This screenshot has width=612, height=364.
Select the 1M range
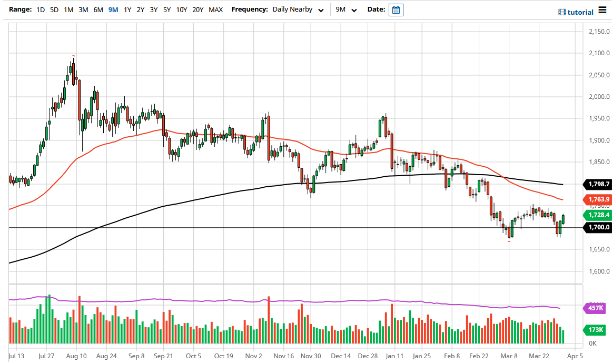[x=68, y=10]
